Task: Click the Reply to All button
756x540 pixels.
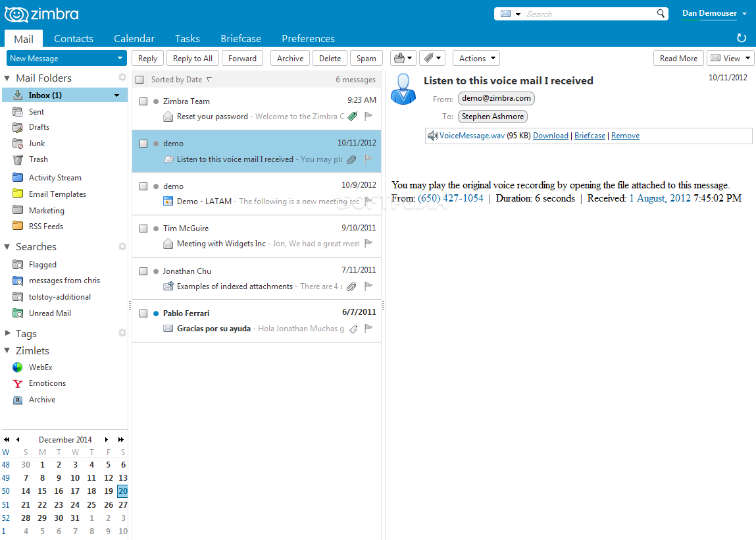Action: [192, 59]
